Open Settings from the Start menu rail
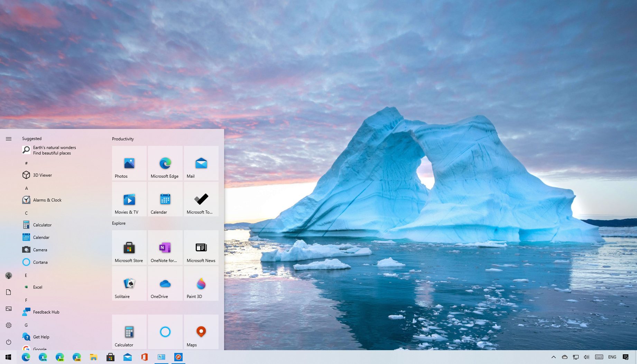This screenshot has width=637, height=364. pyautogui.click(x=8, y=325)
